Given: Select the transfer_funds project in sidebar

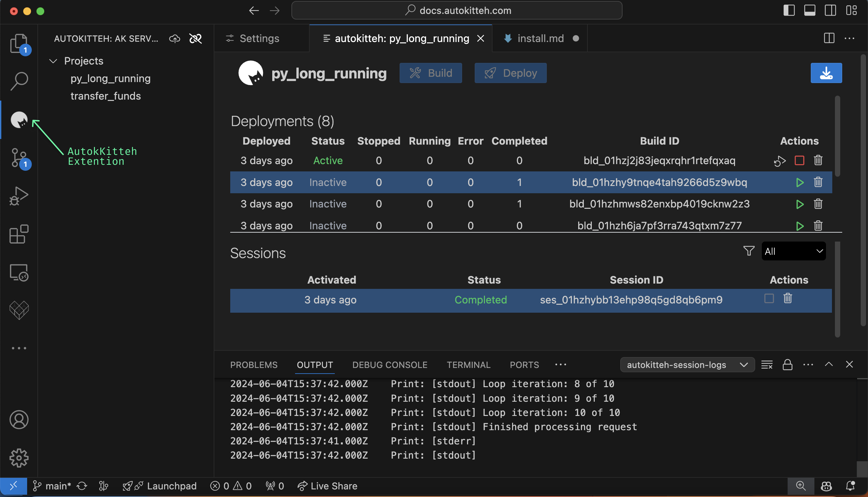Looking at the screenshot, I should 106,96.
